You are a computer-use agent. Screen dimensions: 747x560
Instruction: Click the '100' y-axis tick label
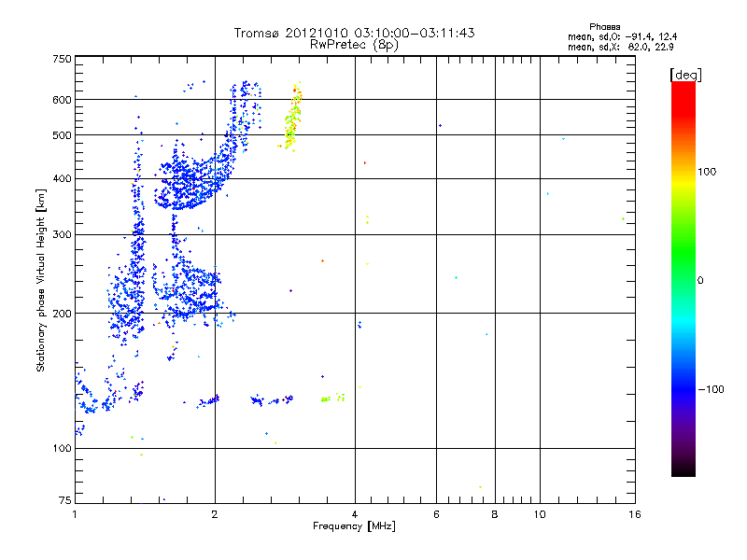pyautogui.click(x=62, y=449)
